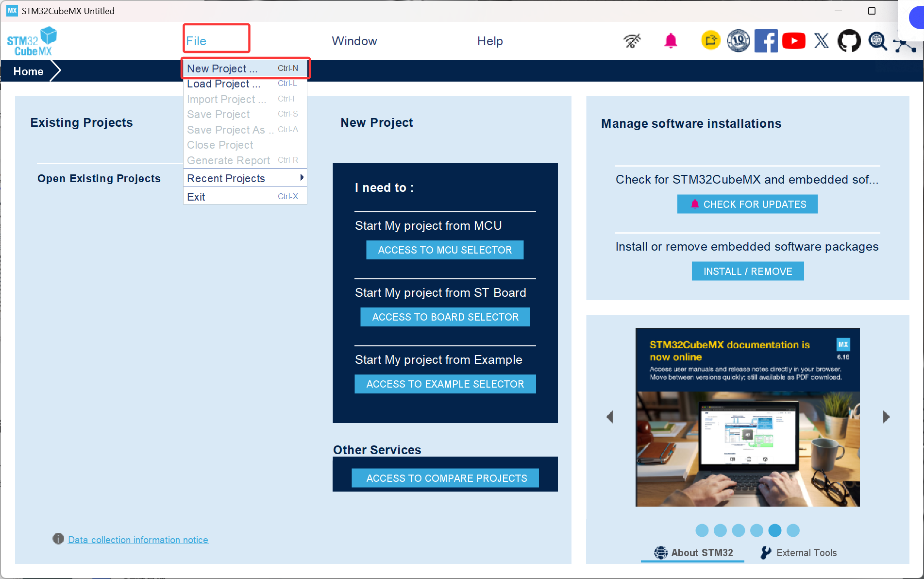Screen dimensions: 924x579
Task: Click the yellow circular icon in toolbar
Action: coord(711,40)
